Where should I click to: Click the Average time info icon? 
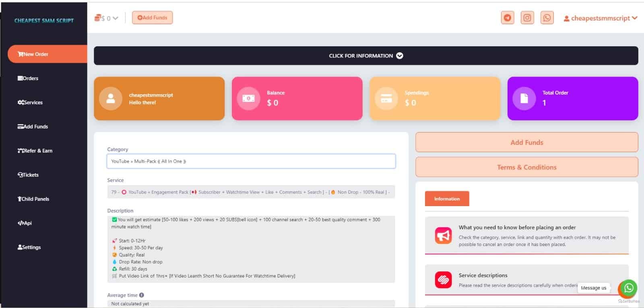pos(142,295)
